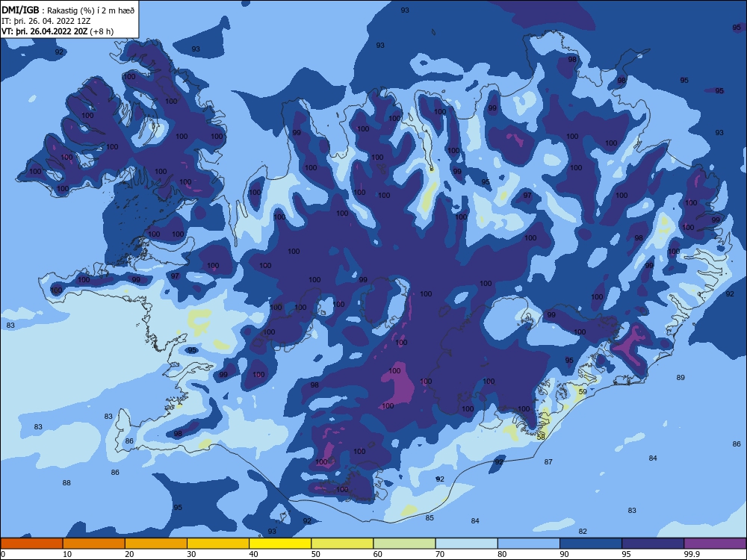Screen dimensions: 747x560
Task: Click the '89' humidity value over the sea
Action: [681, 378]
